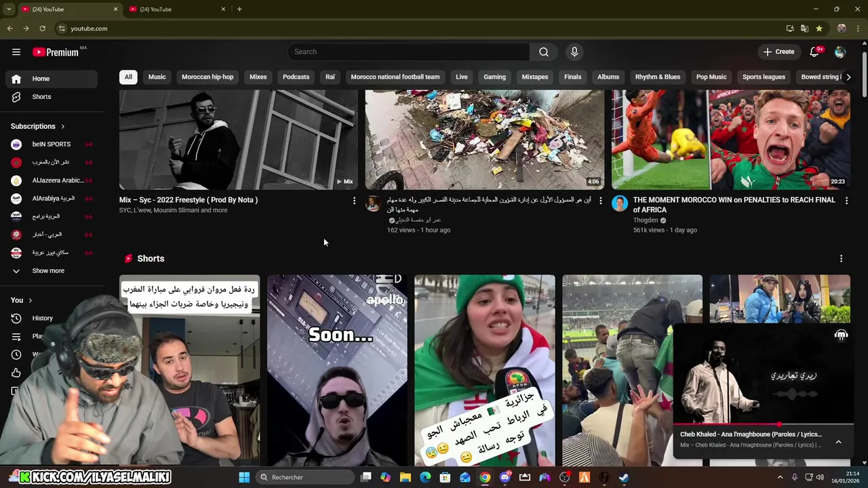Open the YouTube hamburger guide menu
The height and width of the screenshot is (488, 868).
point(16,52)
